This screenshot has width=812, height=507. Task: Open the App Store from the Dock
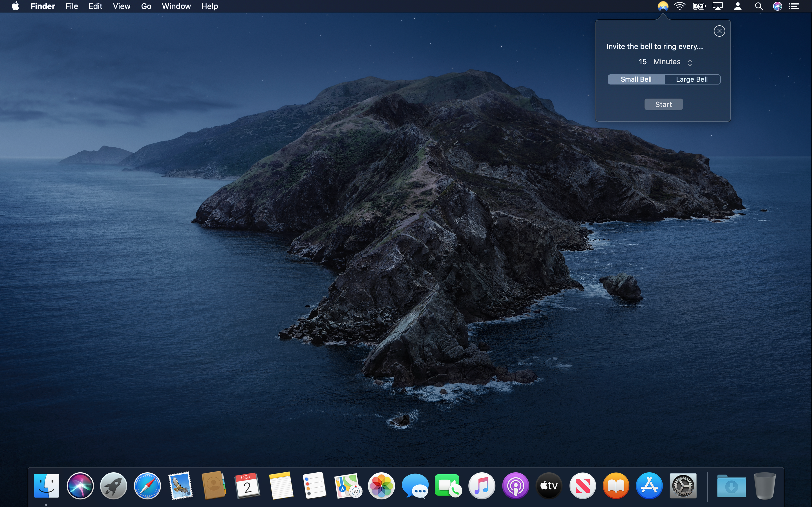coord(649,485)
